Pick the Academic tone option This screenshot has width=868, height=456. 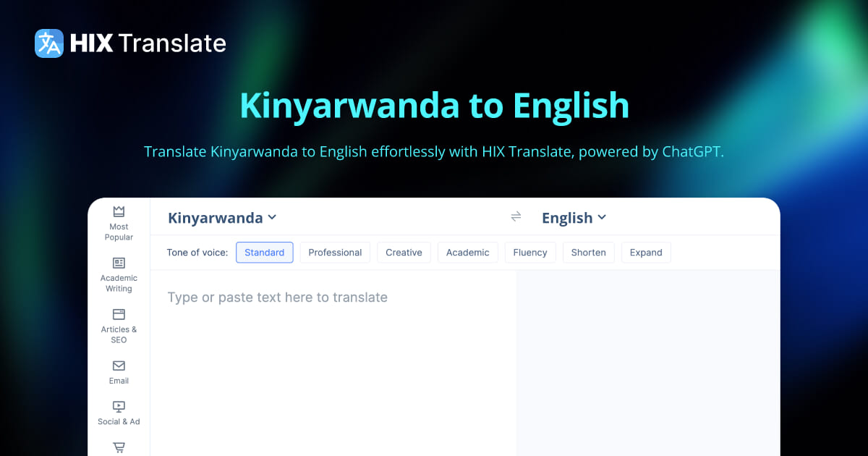click(x=467, y=253)
